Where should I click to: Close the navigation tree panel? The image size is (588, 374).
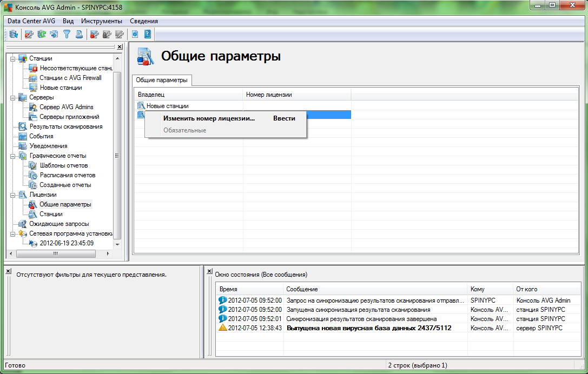tap(120, 47)
